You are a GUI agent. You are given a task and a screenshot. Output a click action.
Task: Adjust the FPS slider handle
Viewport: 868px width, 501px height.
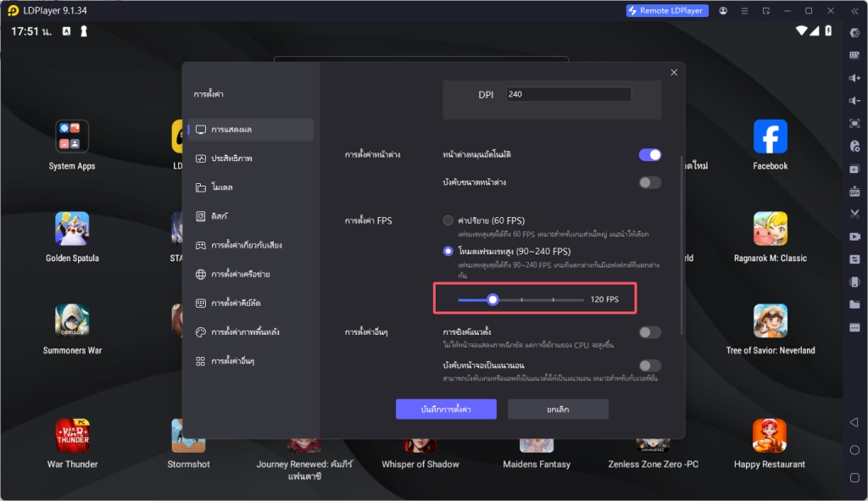492,298
